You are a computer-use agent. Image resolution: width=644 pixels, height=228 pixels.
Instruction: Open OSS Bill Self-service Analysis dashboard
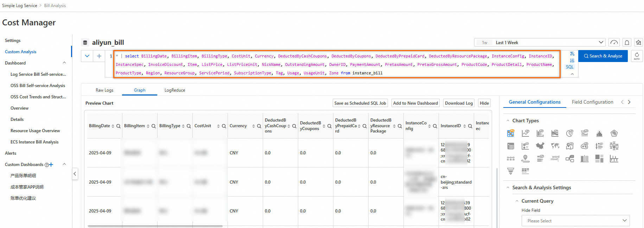pos(38,86)
